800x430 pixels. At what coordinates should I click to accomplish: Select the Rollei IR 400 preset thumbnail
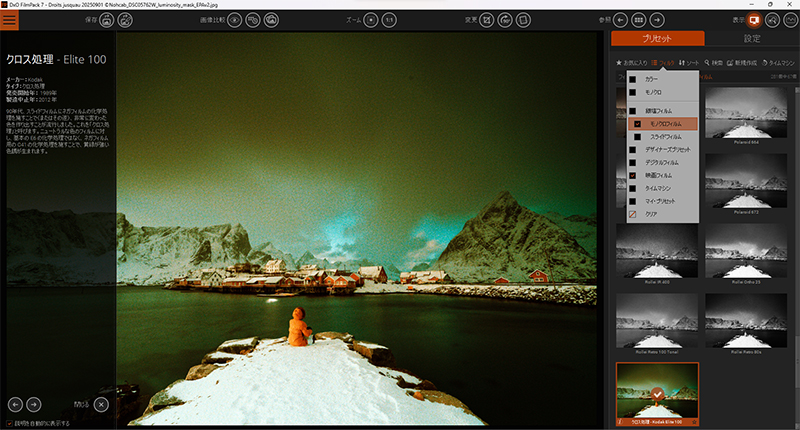pos(657,251)
